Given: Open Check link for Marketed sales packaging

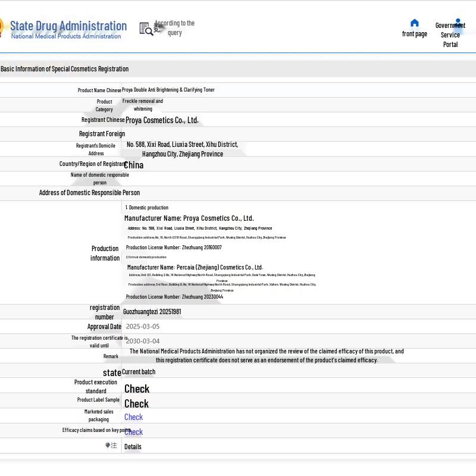Looking at the screenshot, I should (133, 417).
